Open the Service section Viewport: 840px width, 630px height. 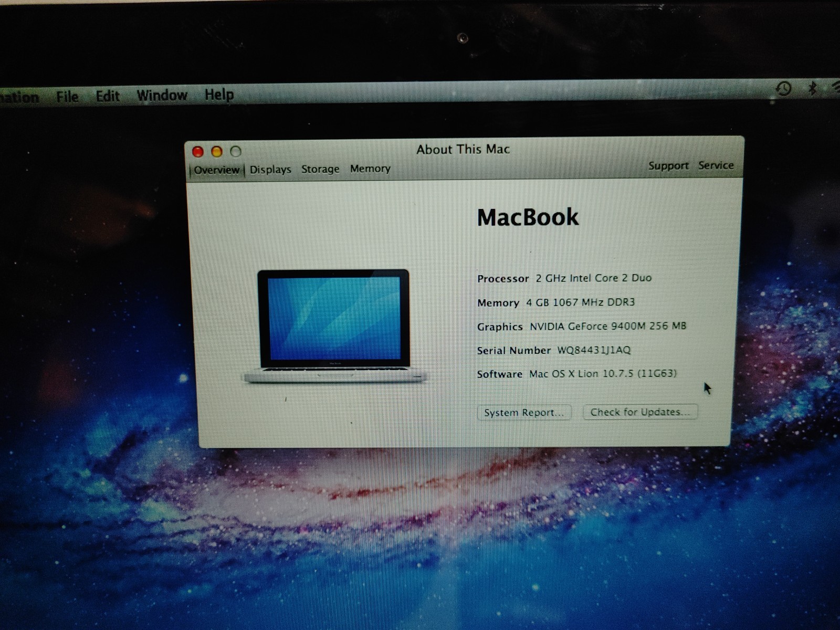[x=716, y=165]
